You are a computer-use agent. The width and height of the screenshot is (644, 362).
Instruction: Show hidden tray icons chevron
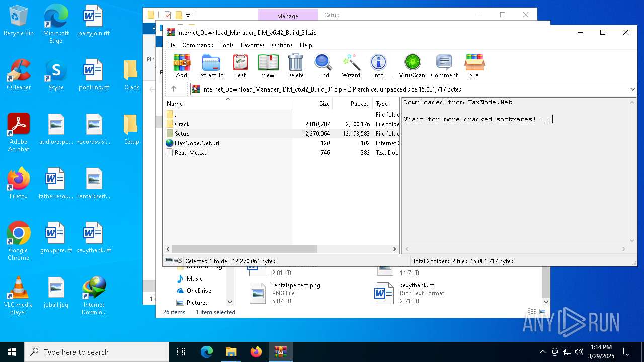pos(542,352)
